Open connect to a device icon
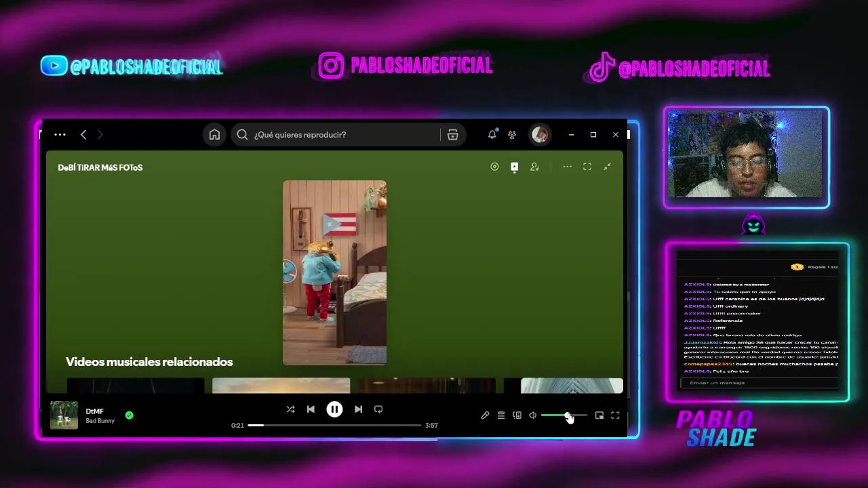The width and height of the screenshot is (868, 488). 517,415
